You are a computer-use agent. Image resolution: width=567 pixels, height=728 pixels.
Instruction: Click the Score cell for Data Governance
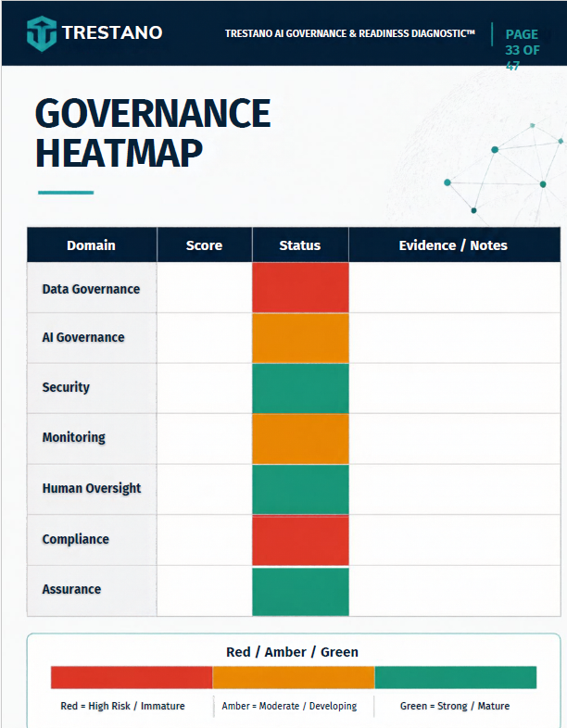point(205,287)
